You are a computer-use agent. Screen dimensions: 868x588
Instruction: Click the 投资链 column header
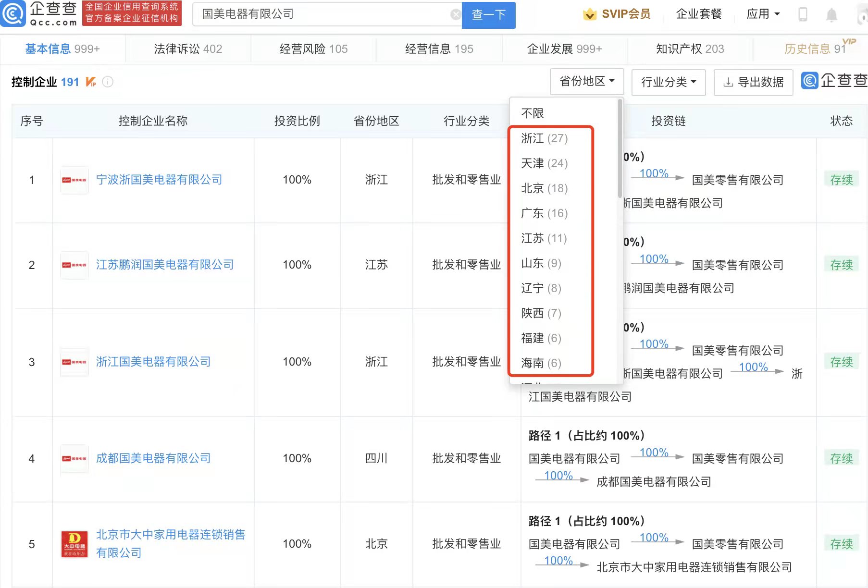pyautogui.click(x=668, y=121)
